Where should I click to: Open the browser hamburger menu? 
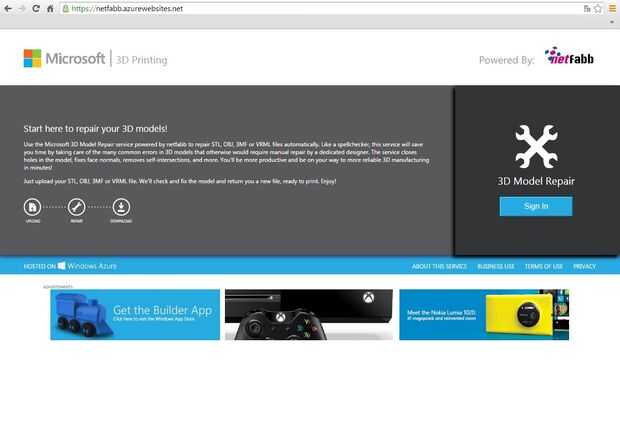click(x=612, y=8)
